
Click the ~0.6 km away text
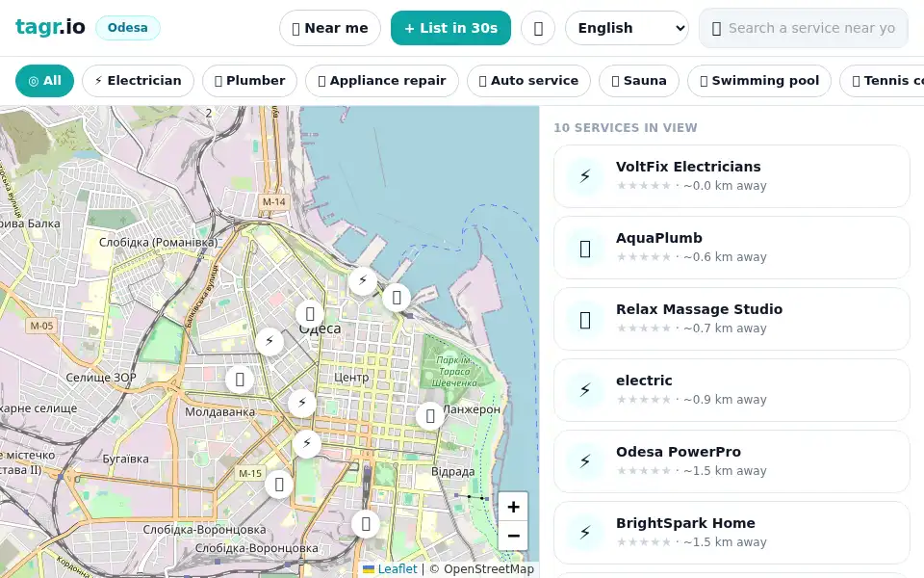725,256
